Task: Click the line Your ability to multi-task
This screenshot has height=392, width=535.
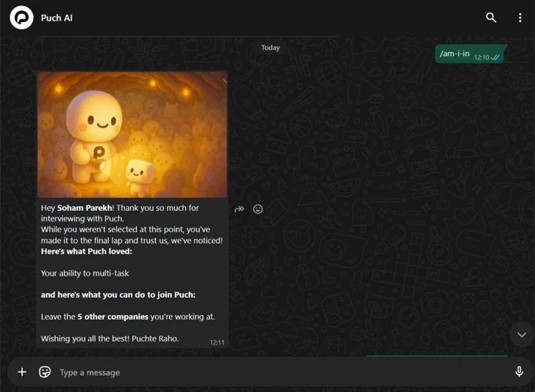Action: [85, 273]
